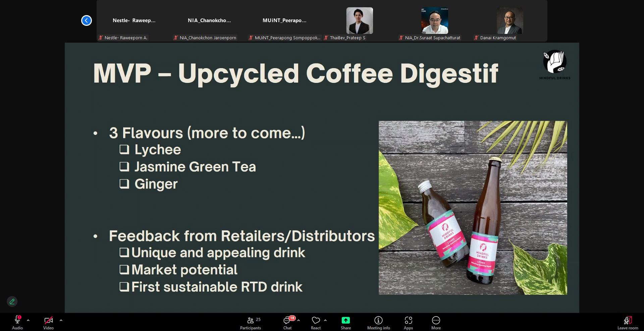Open the React emoji menu
Viewport: 644px width, 331px height.
(x=316, y=322)
